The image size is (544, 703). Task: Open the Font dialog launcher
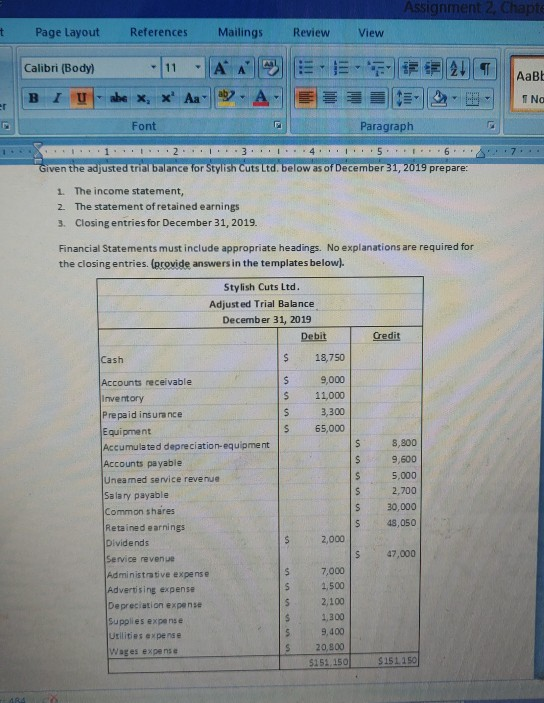(x=278, y=125)
